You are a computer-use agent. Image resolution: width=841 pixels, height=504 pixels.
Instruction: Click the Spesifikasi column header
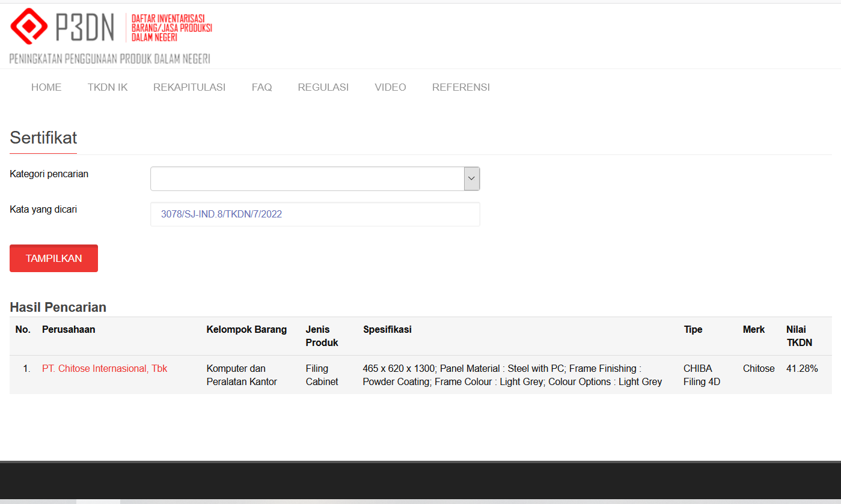point(387,329)
